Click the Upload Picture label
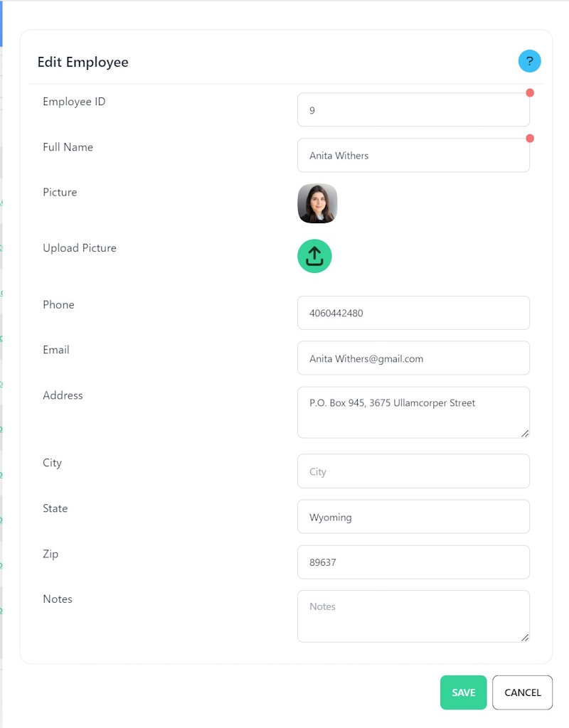 click(x=80, y=248)
